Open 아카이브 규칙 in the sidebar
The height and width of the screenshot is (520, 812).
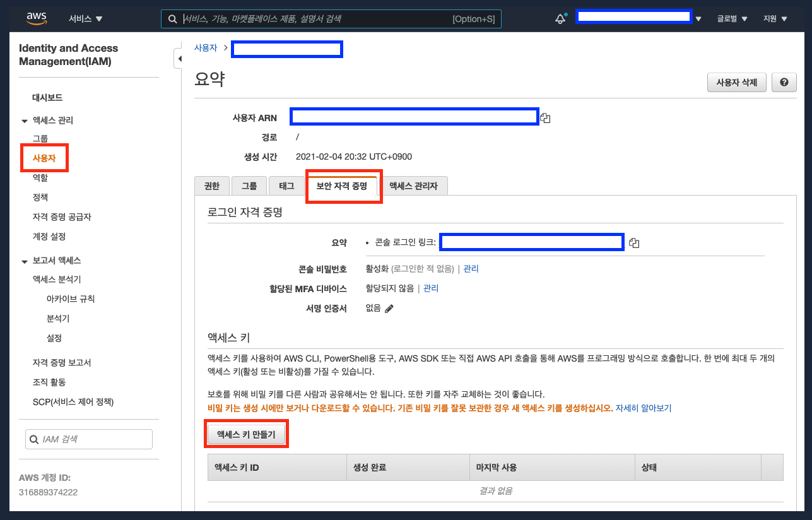(x=71, y=298)
